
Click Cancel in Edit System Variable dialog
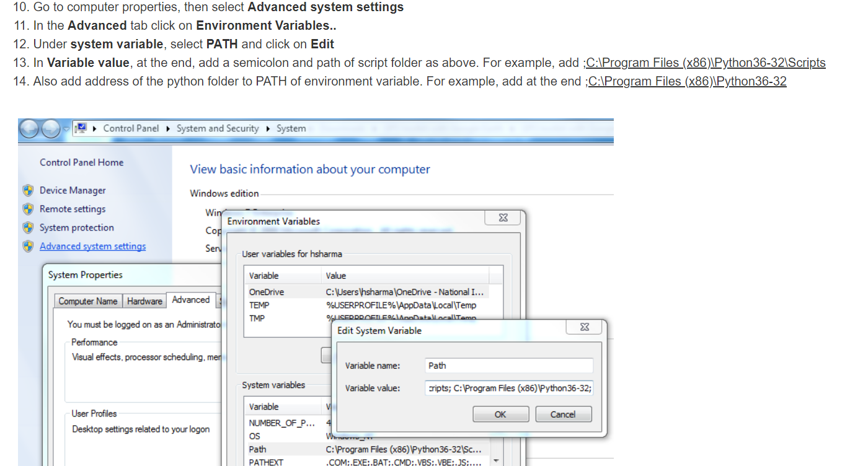563,414
